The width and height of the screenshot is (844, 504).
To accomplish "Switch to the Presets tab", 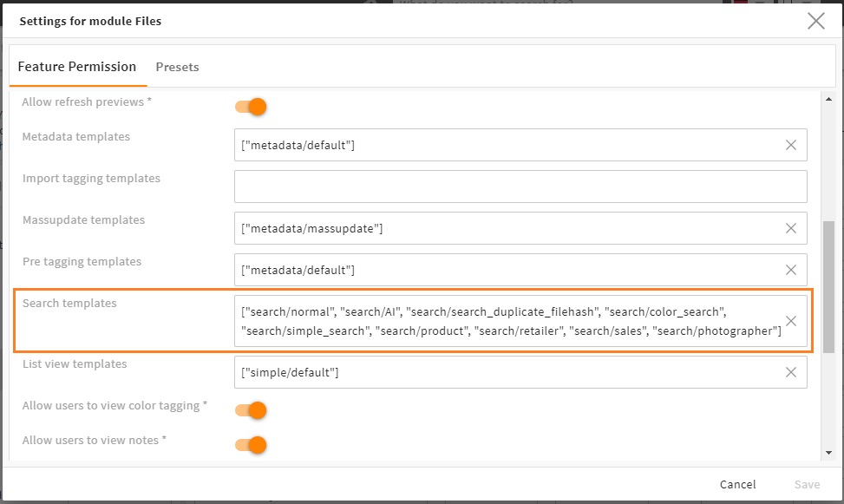I will pyautogui.click(x=177, y=67).
